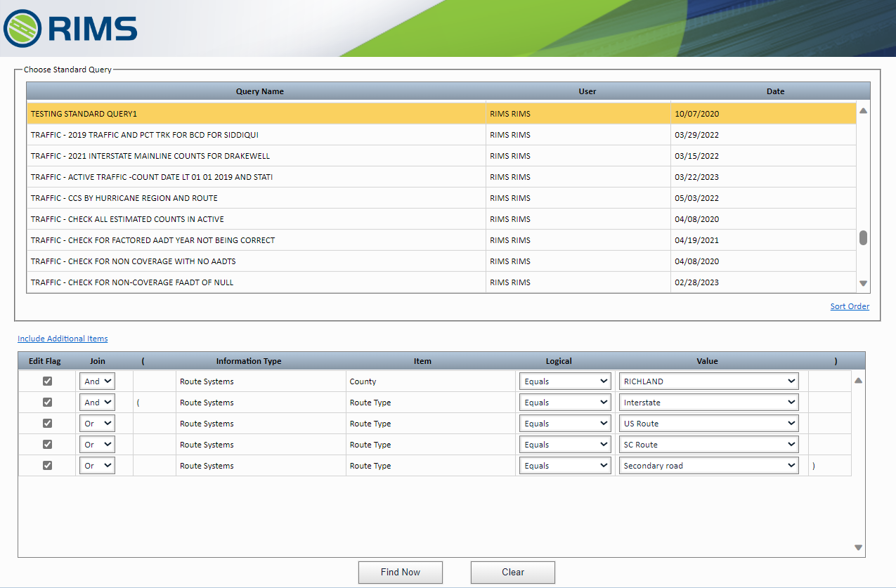This screenshot has width=896, height=588.
Task: Open Value dropdown showing RICHLAND
Action: click(x=708, y=381)
